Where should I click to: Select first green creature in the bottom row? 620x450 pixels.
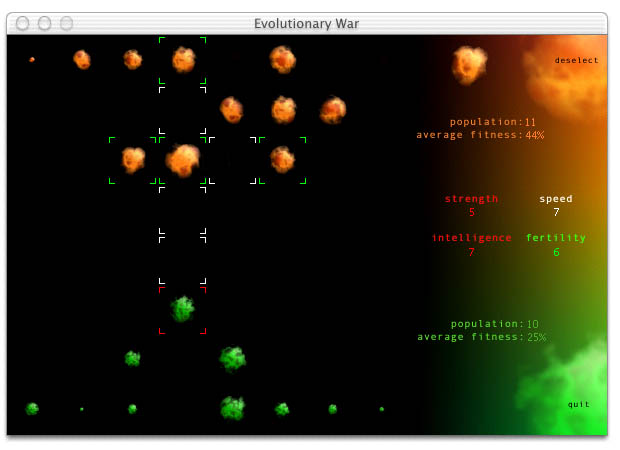pyautogui.click(x=32, y=408)
